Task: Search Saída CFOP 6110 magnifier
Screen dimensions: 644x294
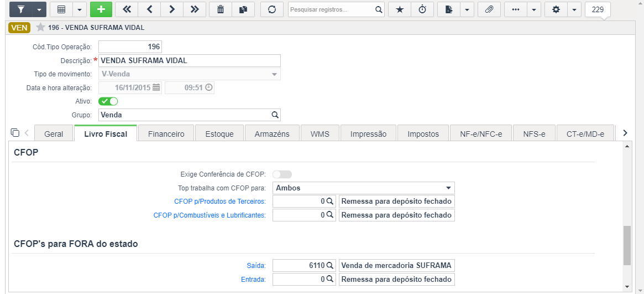Action: [x=330, y=266]
